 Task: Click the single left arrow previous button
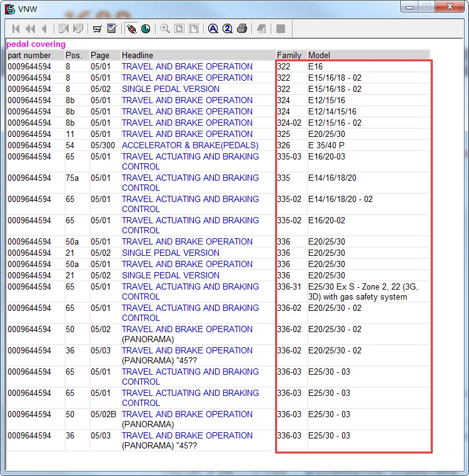(x=44, y=29)
